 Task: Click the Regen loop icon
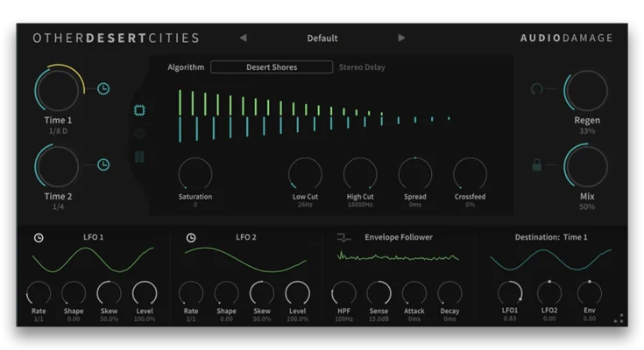[x=537, y=89]
